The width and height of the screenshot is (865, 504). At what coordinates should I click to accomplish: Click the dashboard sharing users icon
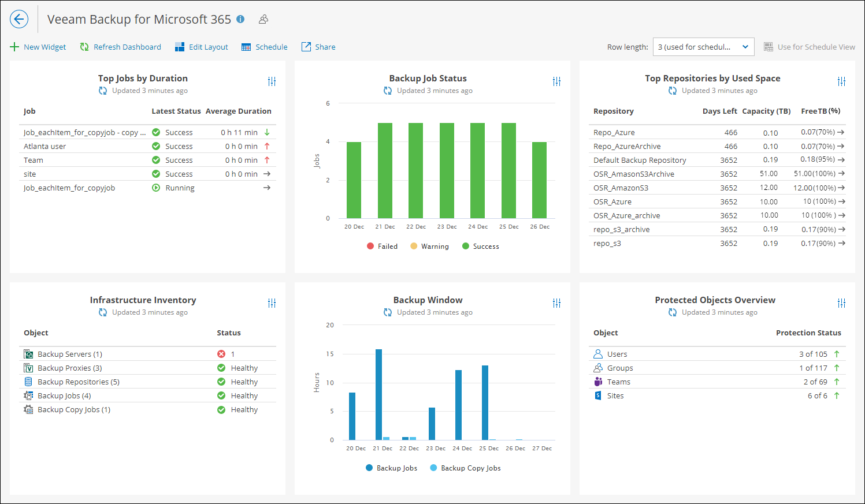pos(263,19)
